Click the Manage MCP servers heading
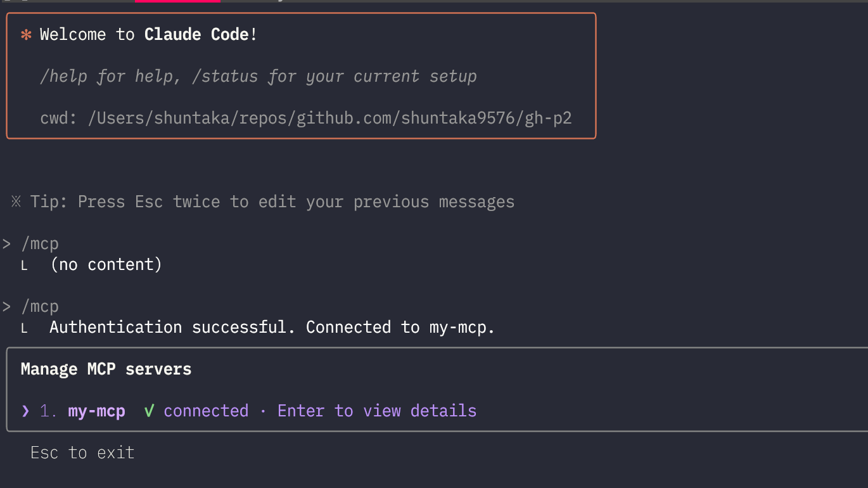The width and height of the screenshot is (868, 488). 106,369
